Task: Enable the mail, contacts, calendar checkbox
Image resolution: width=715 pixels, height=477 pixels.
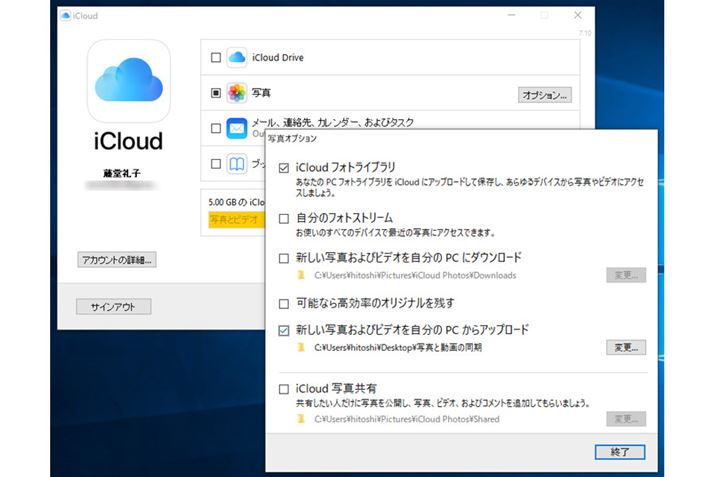Action: [x=216, y=128]
